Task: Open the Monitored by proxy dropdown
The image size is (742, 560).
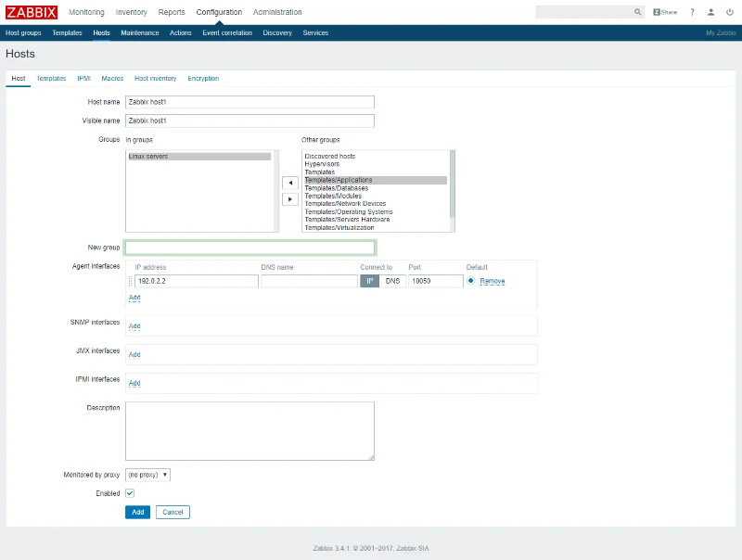Action: click(147, 475)
